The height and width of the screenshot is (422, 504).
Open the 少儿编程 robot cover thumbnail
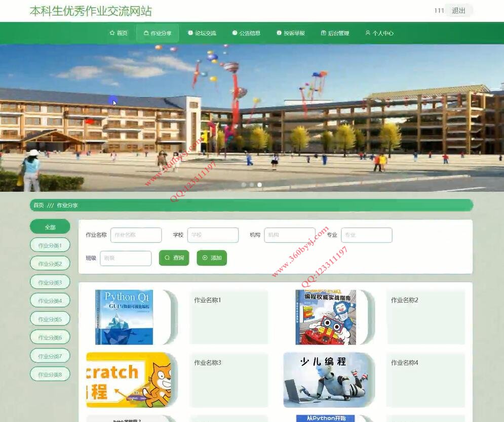[x=327, y=380]
